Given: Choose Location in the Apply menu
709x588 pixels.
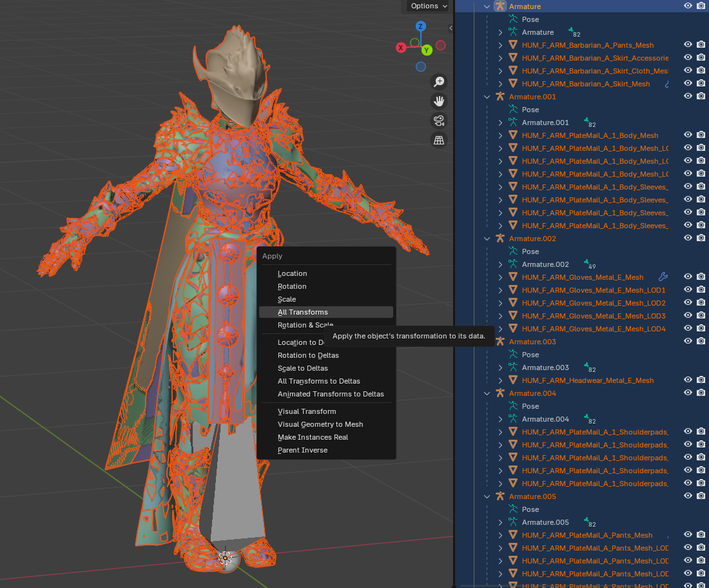Looking at the screenshot, I should 326,273.
